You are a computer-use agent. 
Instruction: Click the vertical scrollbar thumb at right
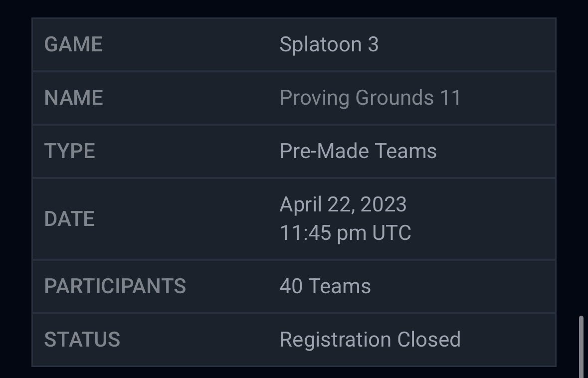(x=581, y=346)
